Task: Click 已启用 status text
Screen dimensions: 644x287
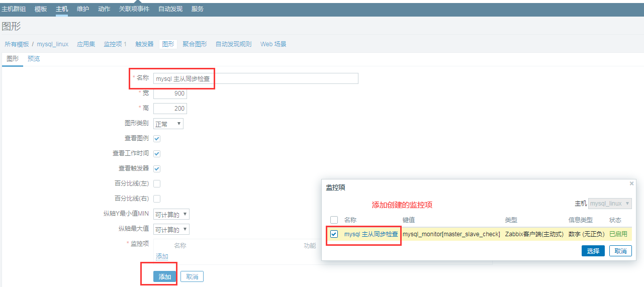Action: (x=618, y=234)
